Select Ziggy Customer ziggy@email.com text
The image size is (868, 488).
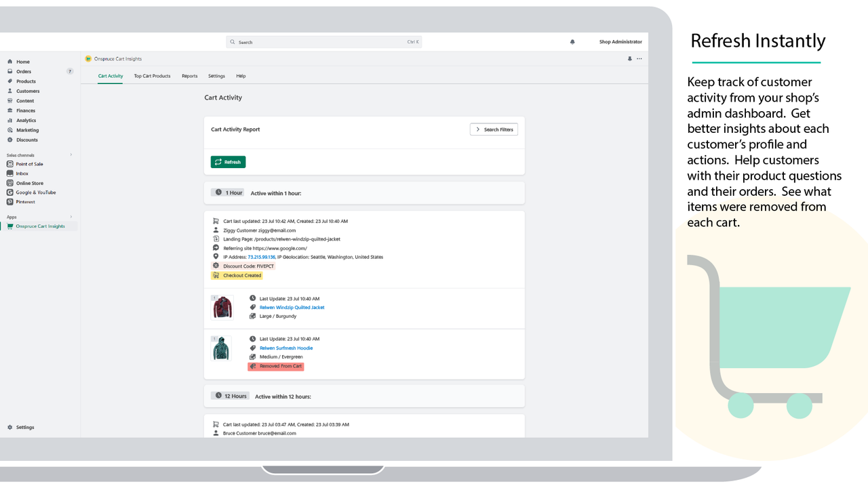(x=260, y=230)
